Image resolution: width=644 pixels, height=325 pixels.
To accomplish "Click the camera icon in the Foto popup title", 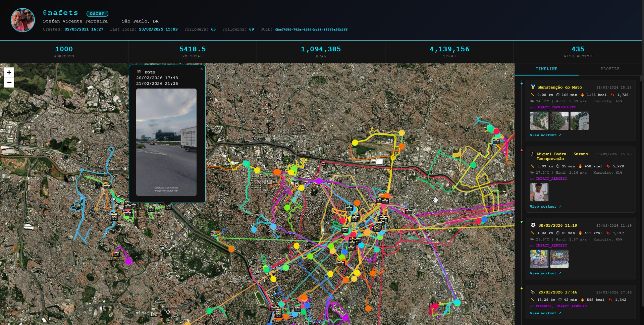I will 139,72.
